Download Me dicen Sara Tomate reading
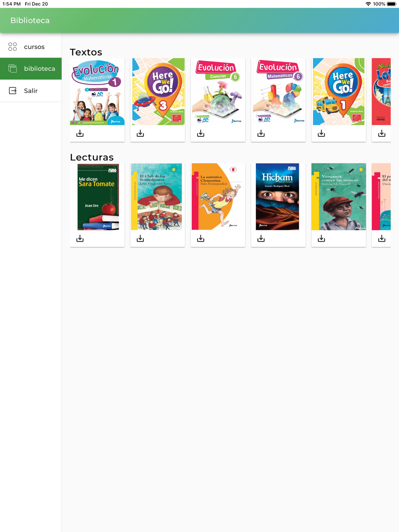Viewport: 399px width, 532px height. pos(80,238)
